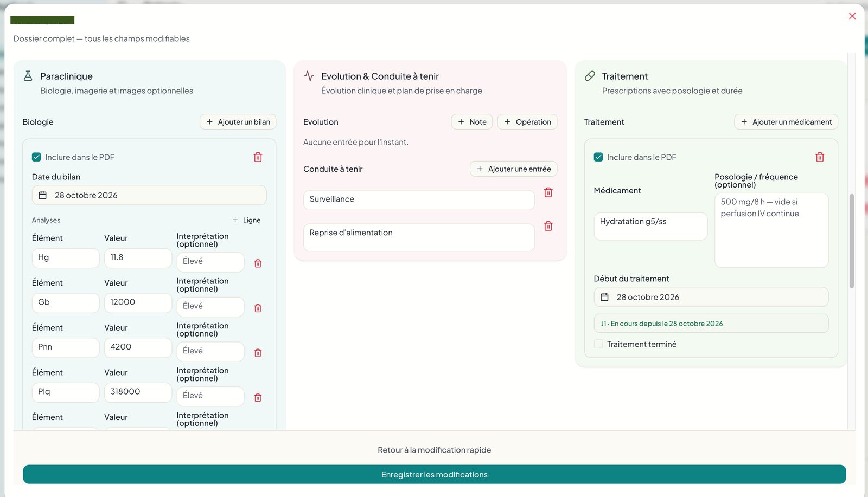Click the Paraclinique flask icon

pos(28,76)
